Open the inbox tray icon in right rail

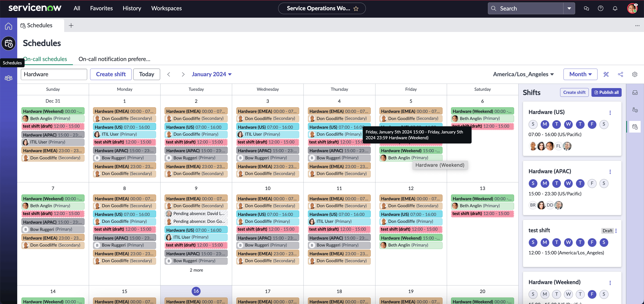[635, 93]
